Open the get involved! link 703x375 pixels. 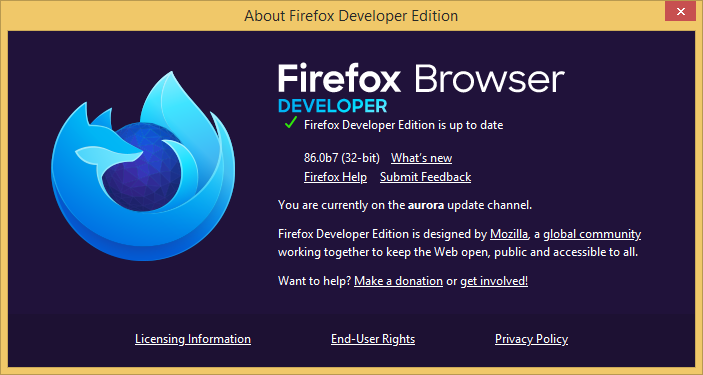pos(494,281)
